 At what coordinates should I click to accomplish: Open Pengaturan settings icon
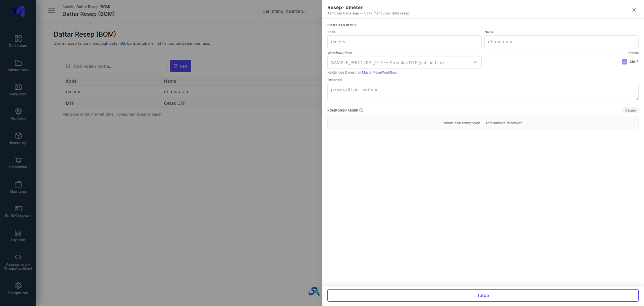[18, 286]
